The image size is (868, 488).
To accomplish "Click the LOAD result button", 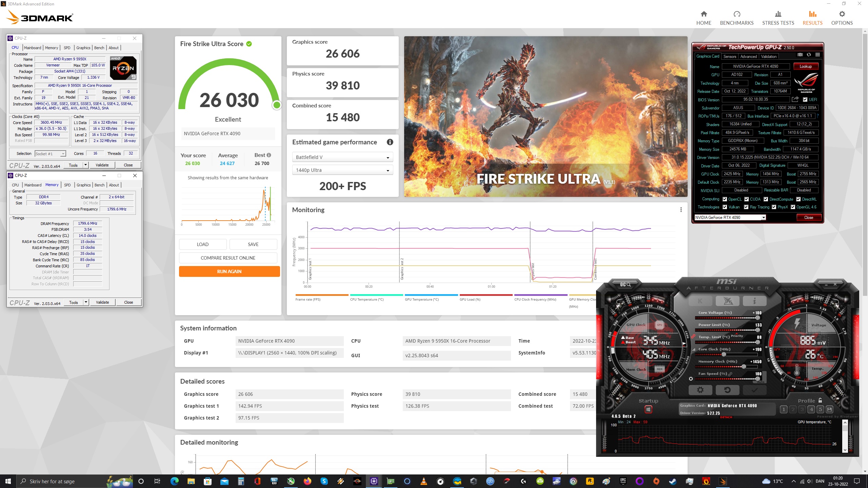I will coord(202,244).
